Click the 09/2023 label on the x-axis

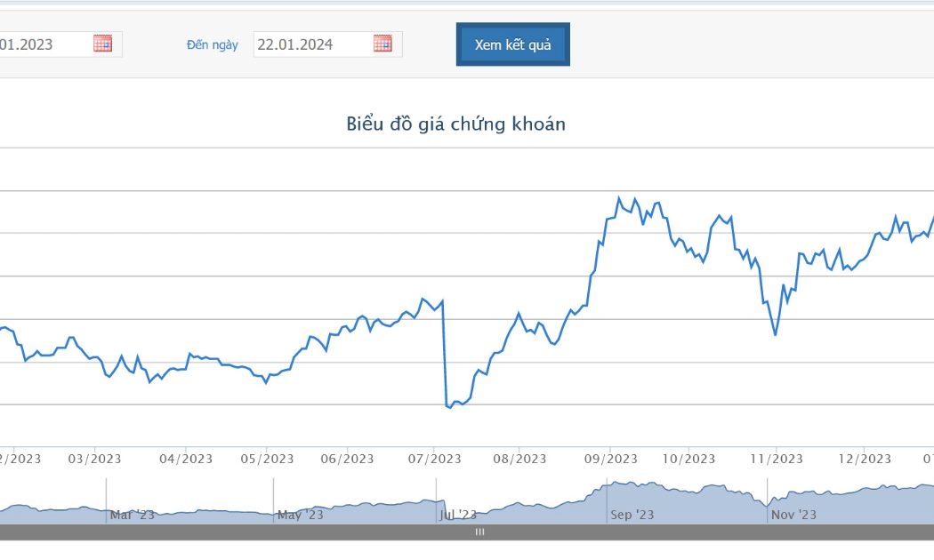(x=610, y=459)
